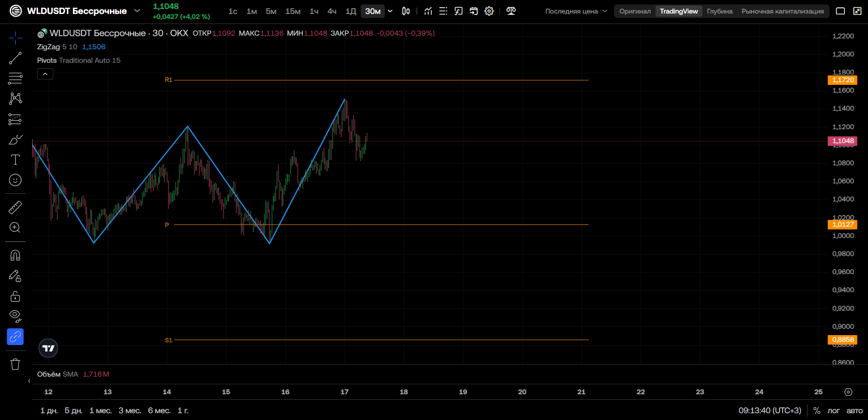
Task: Activate the zoom in tool
Action: pos(15,228)
